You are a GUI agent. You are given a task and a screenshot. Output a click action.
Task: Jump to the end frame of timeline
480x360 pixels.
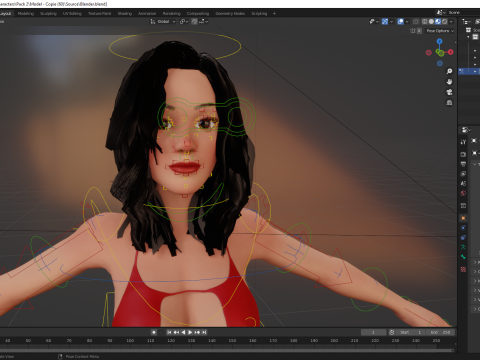pyautogui.click(x=204, y=332)
